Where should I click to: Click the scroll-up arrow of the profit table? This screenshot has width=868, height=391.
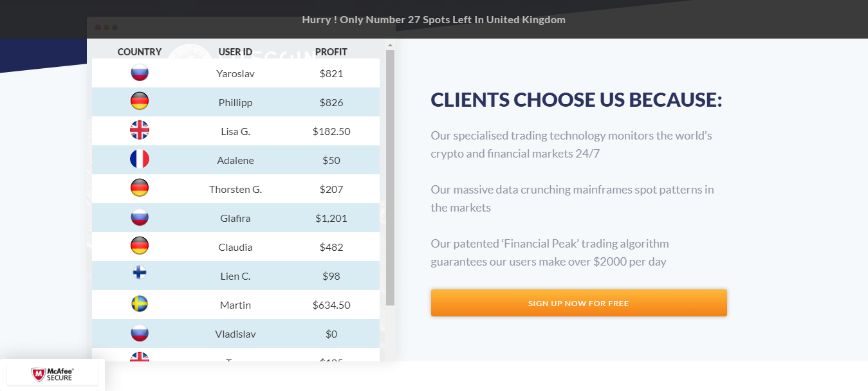point(390,45)
